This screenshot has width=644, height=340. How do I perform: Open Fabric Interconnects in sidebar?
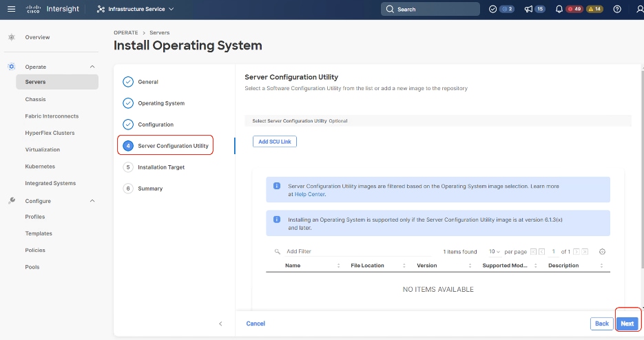pyautogui.click(x=52, y=116)
